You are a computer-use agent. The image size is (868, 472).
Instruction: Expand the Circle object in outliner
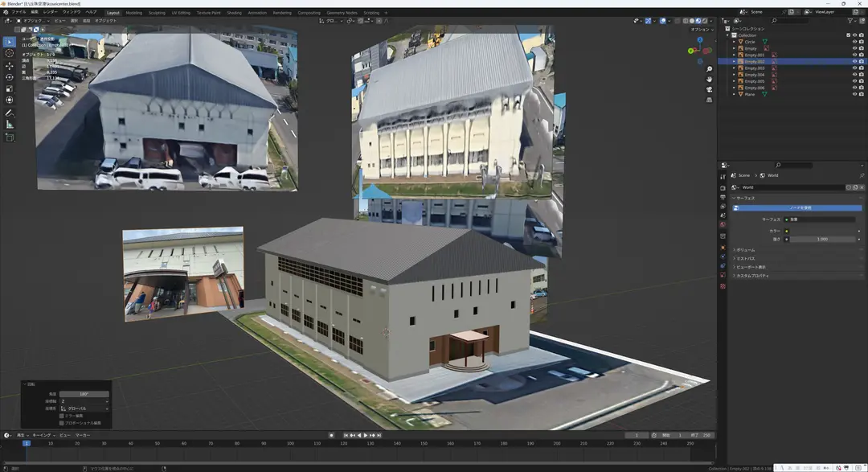735,42
